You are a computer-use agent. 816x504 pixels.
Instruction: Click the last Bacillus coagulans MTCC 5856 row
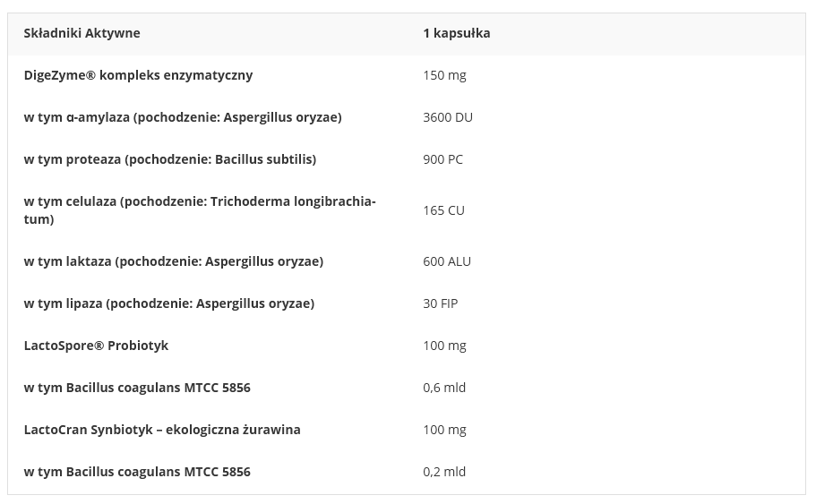137,472
